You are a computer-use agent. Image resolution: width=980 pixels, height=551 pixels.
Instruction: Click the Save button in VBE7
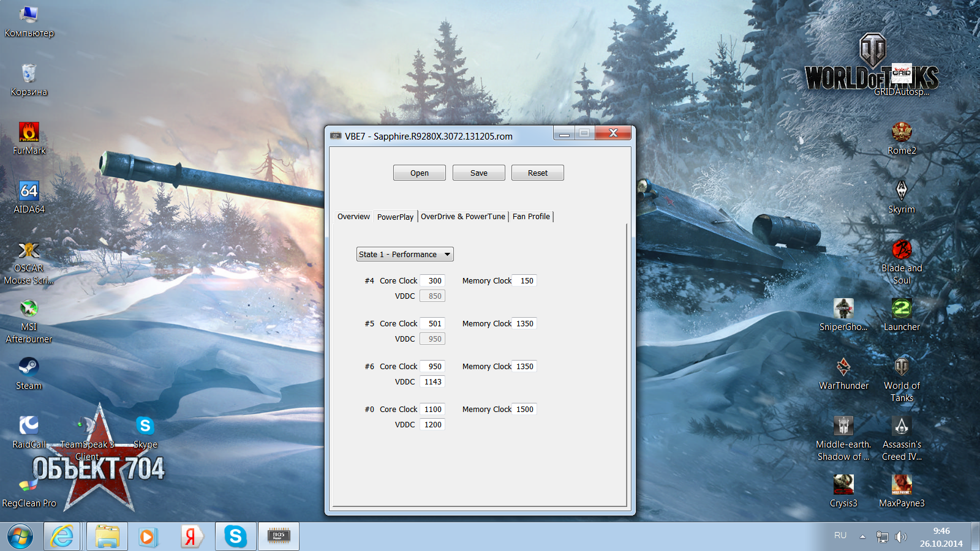(479, 173)
